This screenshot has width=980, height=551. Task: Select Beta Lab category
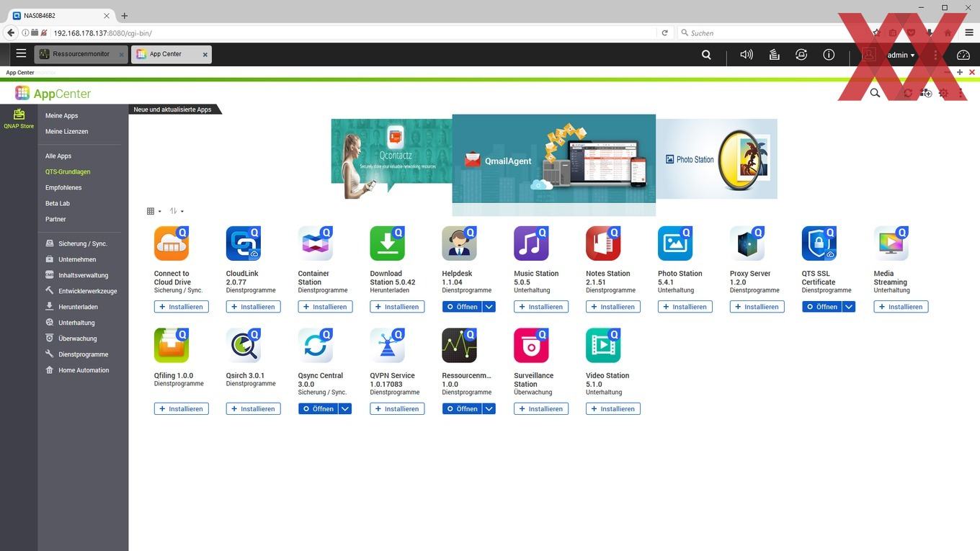pos(58,203)
